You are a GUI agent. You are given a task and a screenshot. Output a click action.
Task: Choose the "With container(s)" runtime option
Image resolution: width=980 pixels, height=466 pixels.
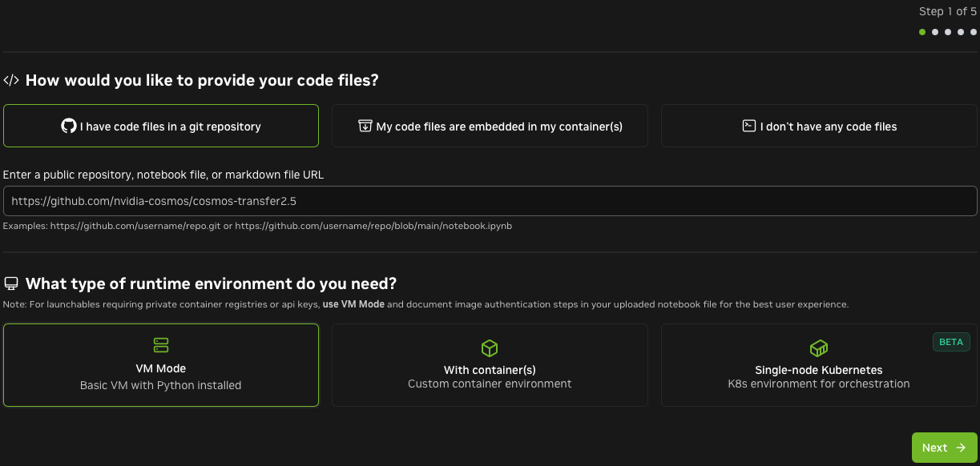coord(490,365)
